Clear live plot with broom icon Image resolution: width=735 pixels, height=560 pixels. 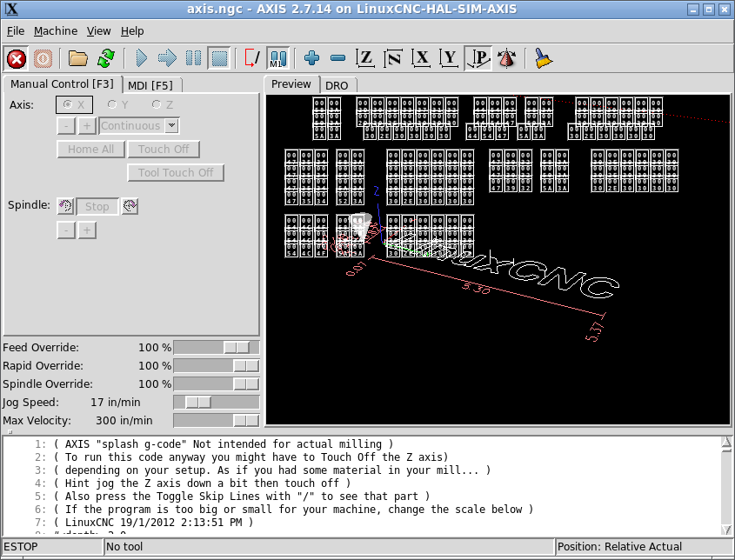click(x=543, y=58)
